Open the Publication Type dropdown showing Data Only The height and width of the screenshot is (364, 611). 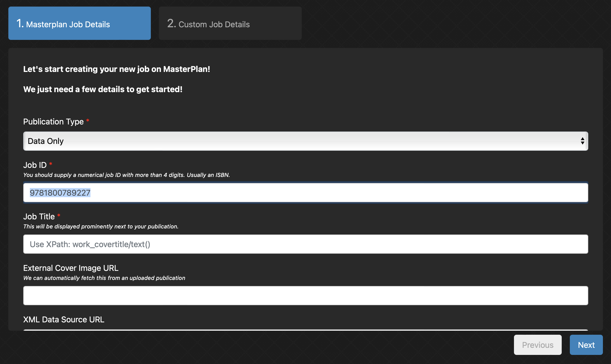pos(305,141)
